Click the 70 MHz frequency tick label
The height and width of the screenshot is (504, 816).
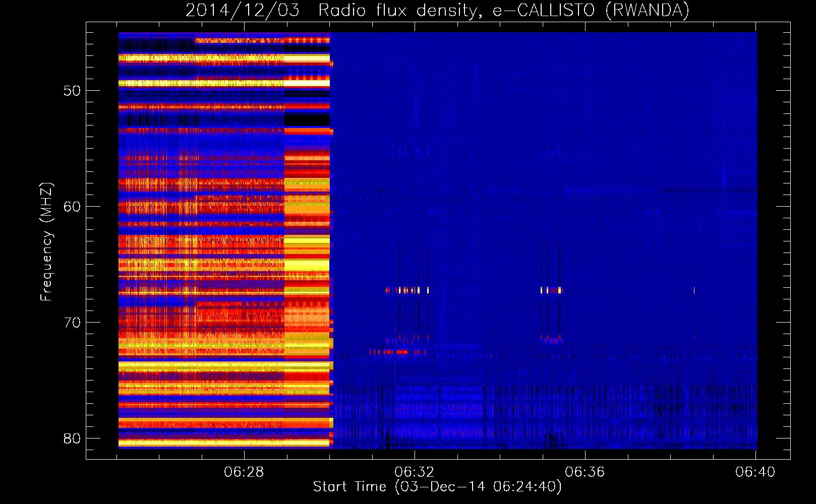coord(72,323)
